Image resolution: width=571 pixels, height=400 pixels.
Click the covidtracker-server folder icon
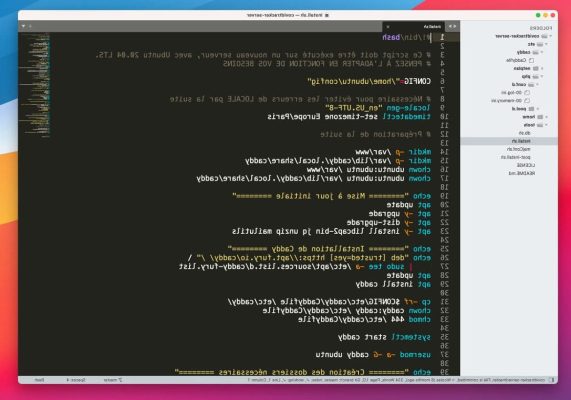(x=544, y=36)
